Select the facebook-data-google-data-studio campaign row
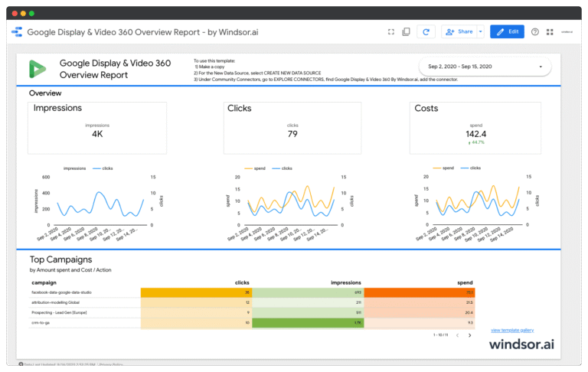588x372 pixels. click(252, 292)
